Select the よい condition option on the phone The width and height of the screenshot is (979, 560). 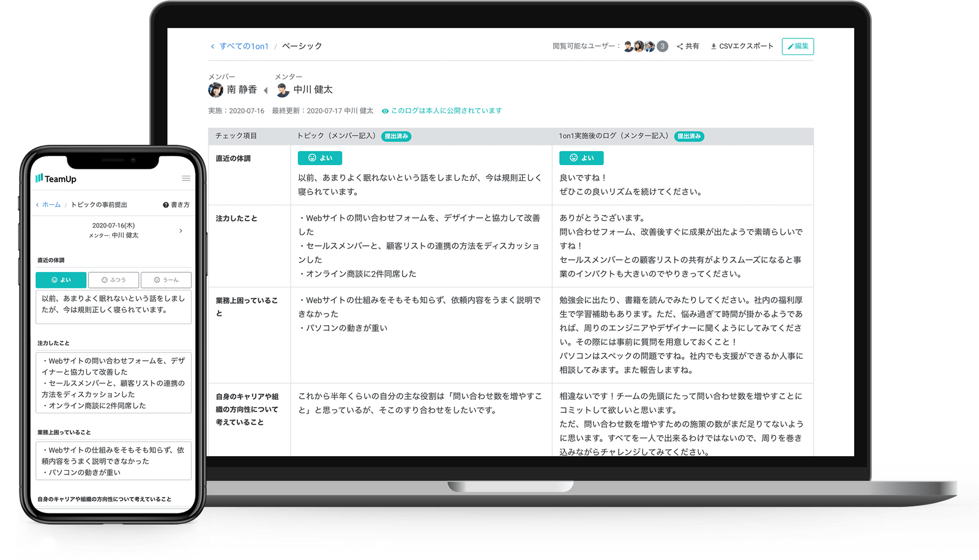(61, 280)
